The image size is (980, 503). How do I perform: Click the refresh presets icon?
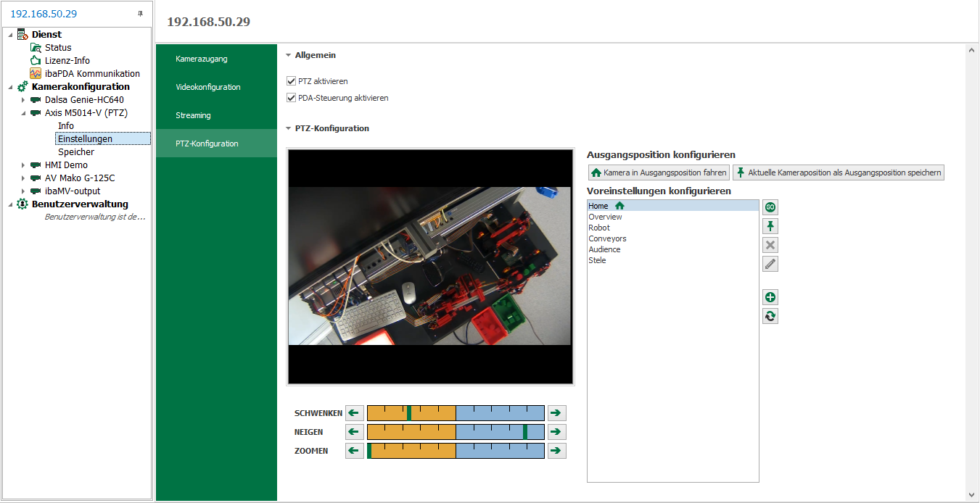770,316
